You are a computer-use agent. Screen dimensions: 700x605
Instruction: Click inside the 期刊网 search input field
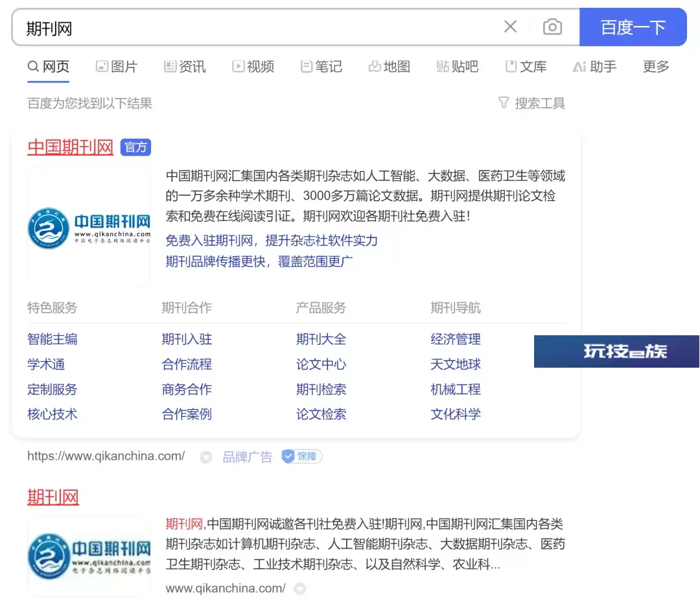click(x=259, y=28)
